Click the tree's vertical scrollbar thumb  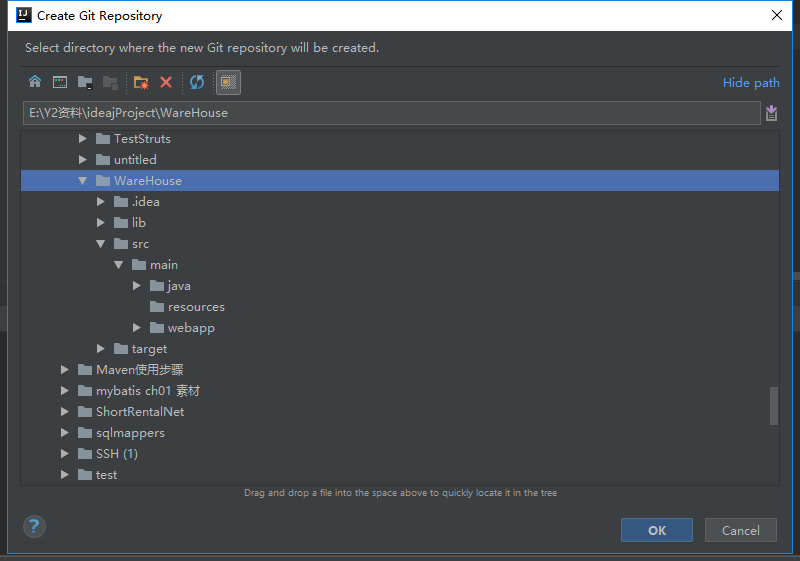click(774, 406)
